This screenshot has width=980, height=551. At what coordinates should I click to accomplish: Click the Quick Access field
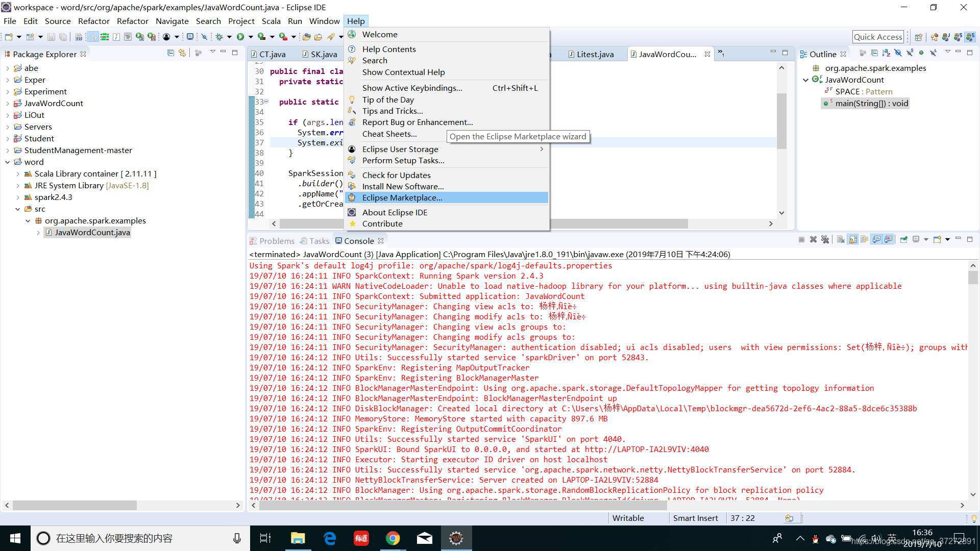click(x=878, y=37)
